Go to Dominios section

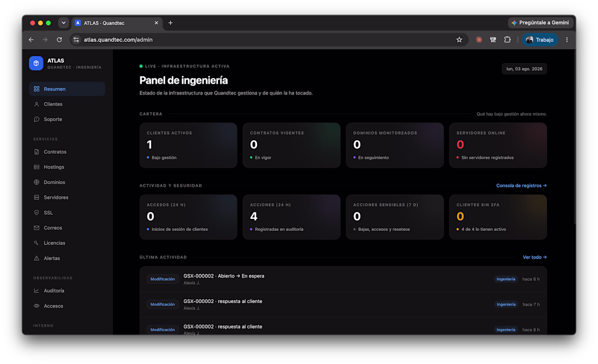(67, 182)
